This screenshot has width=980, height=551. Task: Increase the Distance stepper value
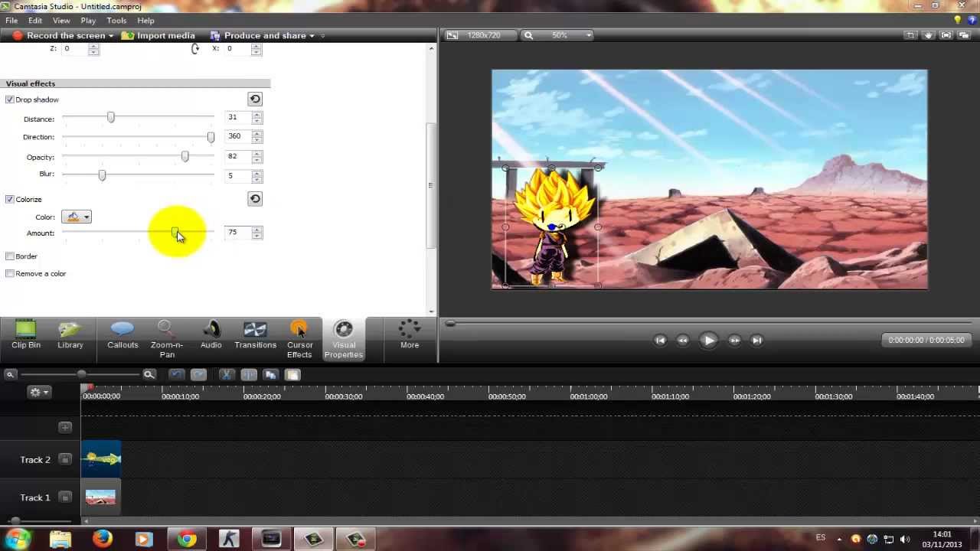point(257,115)
